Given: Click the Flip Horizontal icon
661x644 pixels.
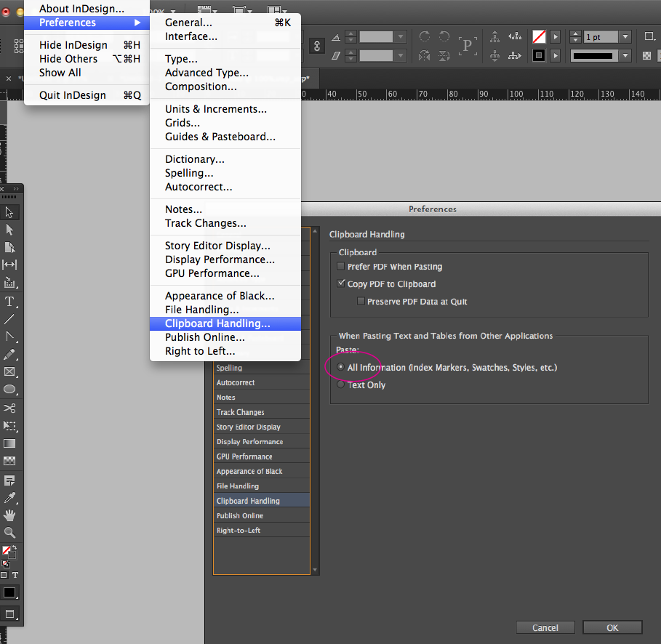Looking at the screenshot, I should [425, 55].
